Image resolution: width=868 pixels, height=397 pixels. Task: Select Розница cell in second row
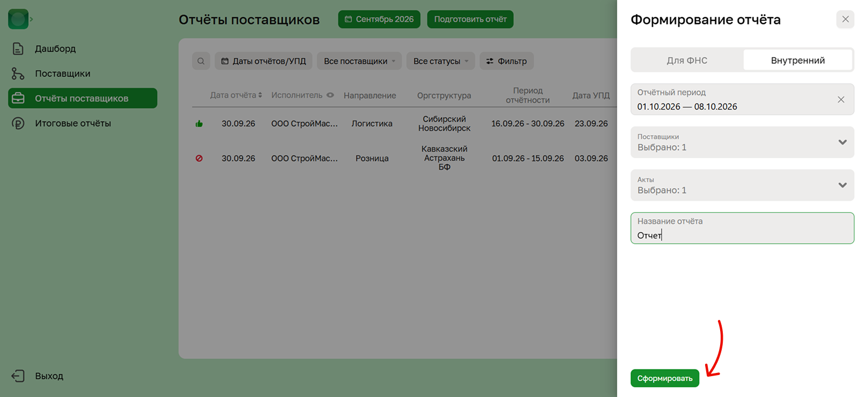(x=372, y=159)
